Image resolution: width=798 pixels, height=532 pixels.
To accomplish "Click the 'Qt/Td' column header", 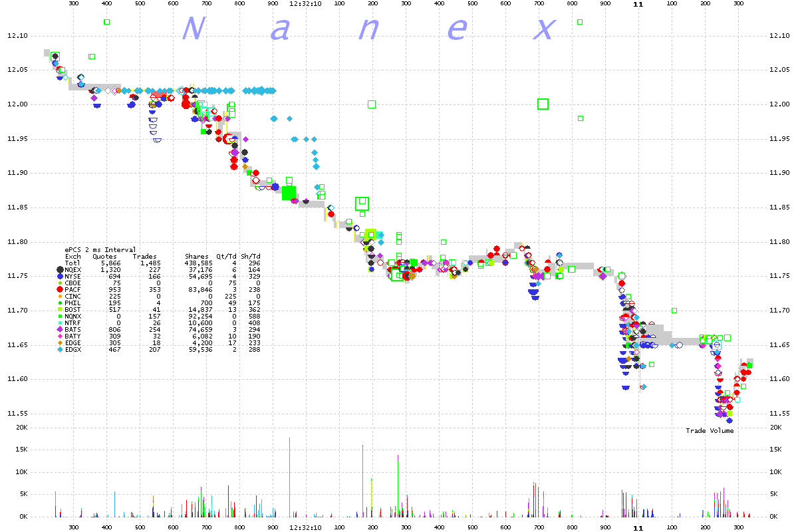I will [226, 256].
